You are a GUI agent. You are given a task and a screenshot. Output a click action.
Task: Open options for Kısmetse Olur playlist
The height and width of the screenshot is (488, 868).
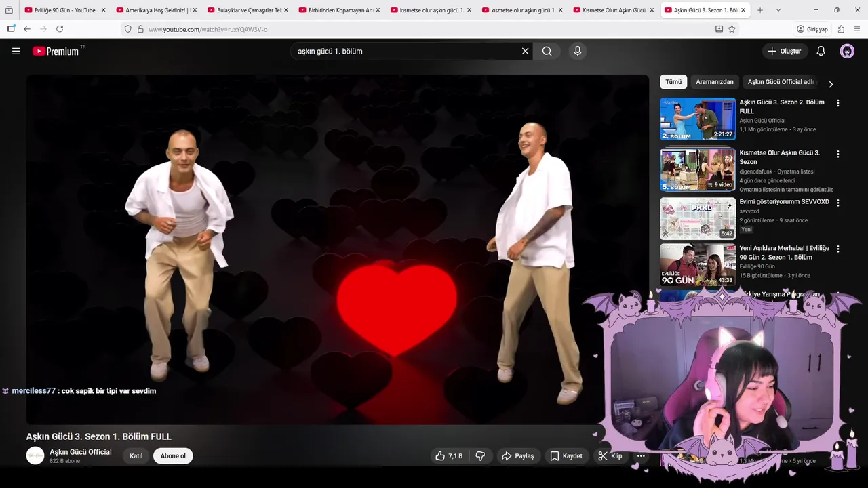838,154
